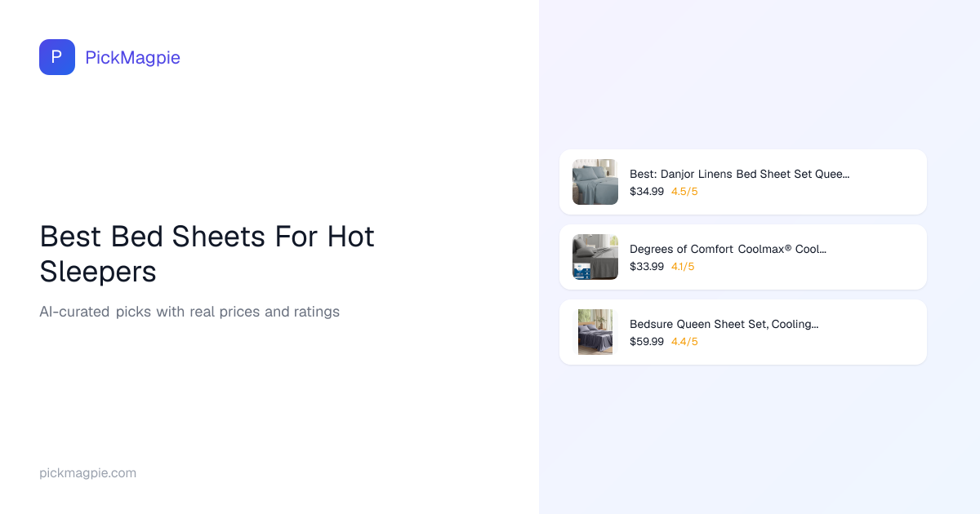Image resolution: width=980 pixels, height=514 pixels.
Task: Click the 4.5/5 rating
Action: (684, 192)
